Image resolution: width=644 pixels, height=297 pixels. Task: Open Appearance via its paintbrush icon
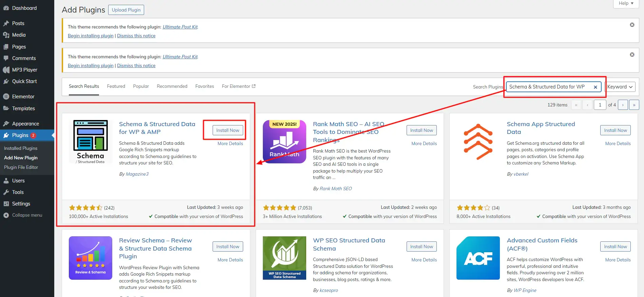click(x=6, y=124)
